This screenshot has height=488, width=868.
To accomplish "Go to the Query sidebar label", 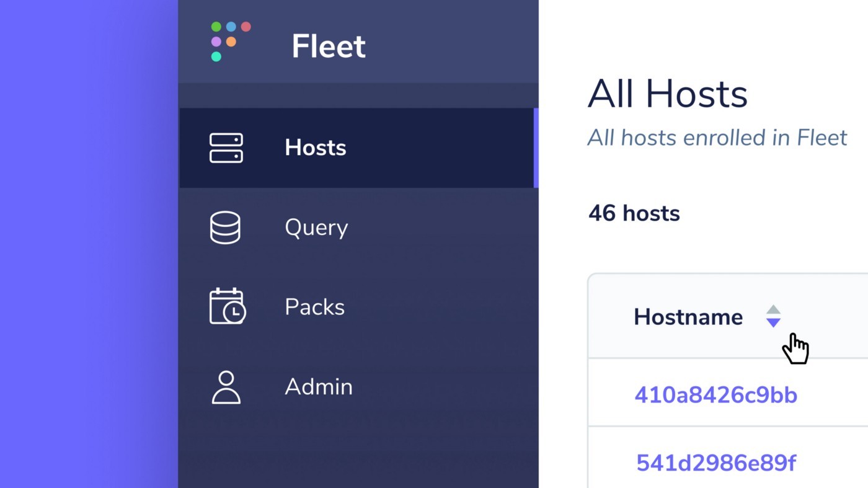I will click(x=316, y=228).
